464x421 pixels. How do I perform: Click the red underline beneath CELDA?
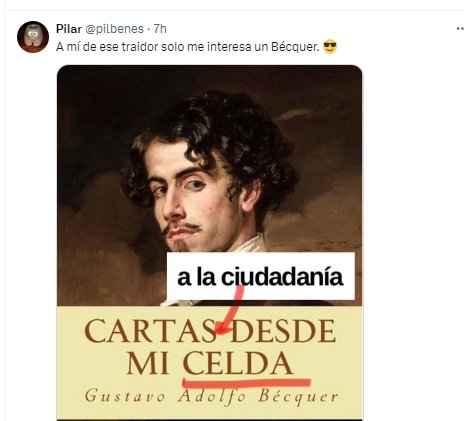[247, 383]
